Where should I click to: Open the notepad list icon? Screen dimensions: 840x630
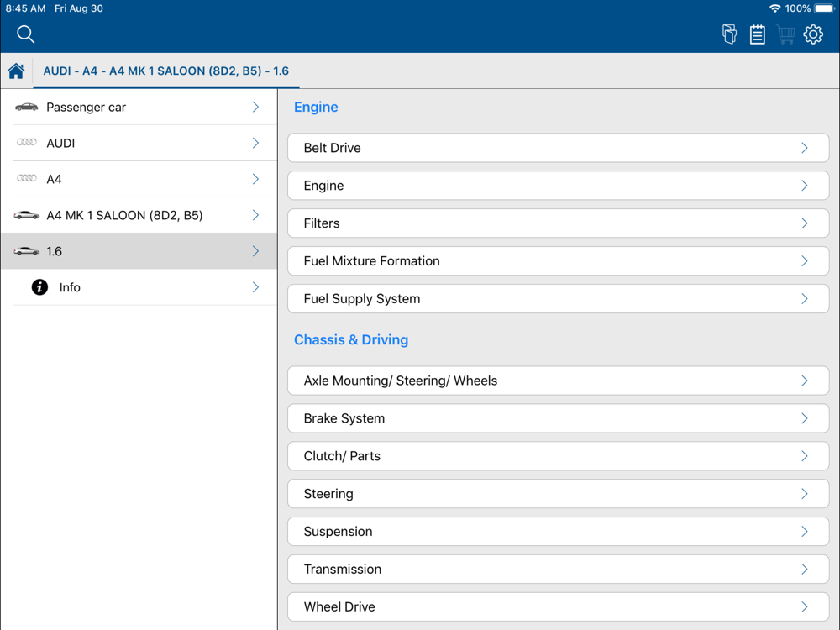757,34
